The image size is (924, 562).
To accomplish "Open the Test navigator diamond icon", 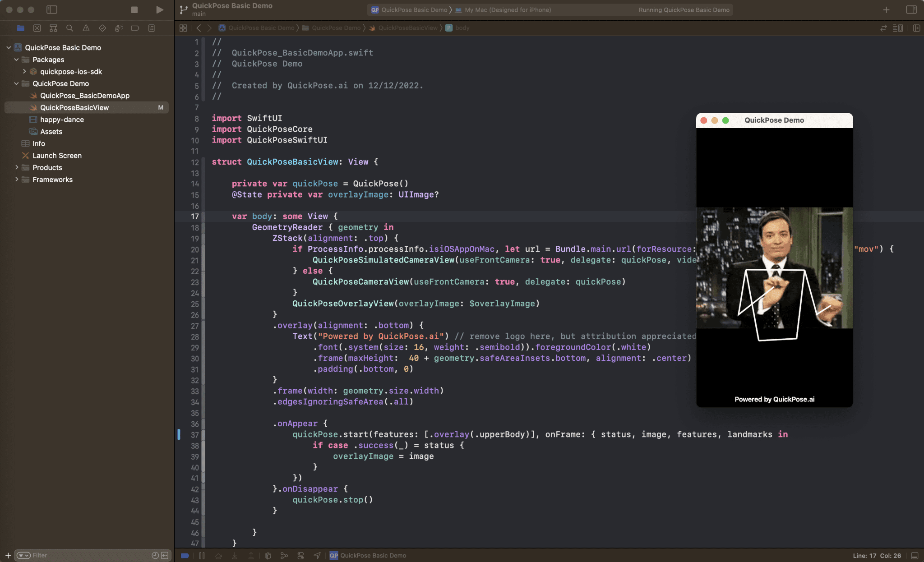I will [x=102, y=28].
